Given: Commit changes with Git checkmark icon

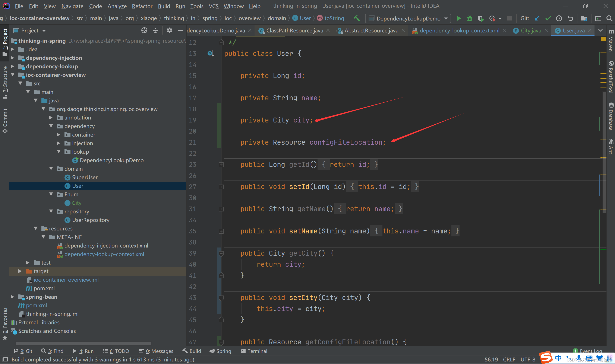Looking at the screenshot, I should click(x=548, y=18).
